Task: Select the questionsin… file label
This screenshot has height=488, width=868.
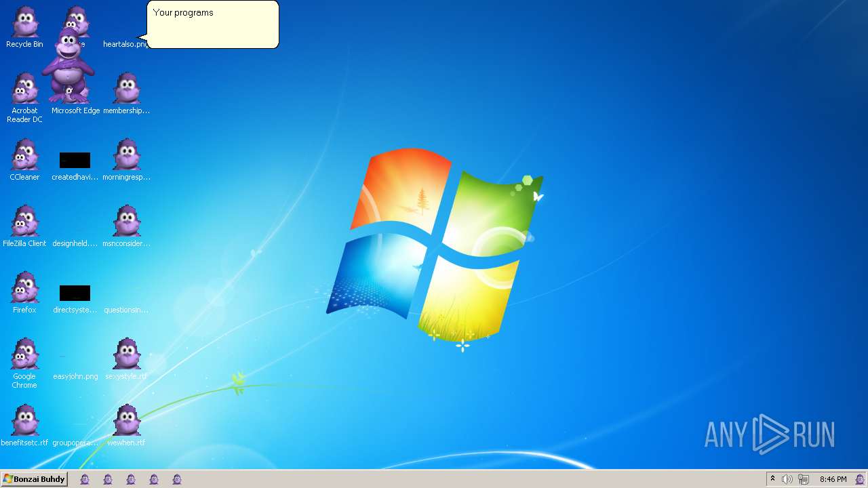Action: point(126,310)
